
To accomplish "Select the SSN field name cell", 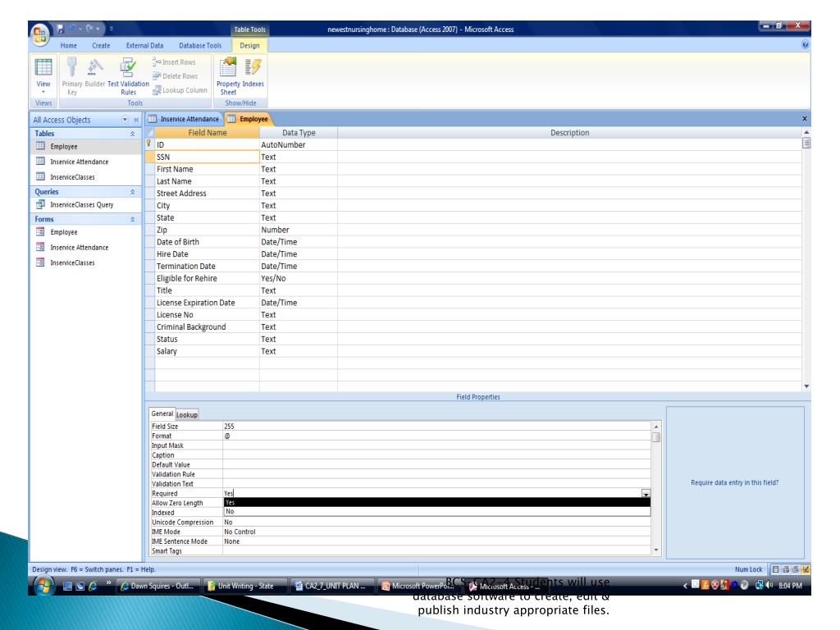I will coord(207,157).
